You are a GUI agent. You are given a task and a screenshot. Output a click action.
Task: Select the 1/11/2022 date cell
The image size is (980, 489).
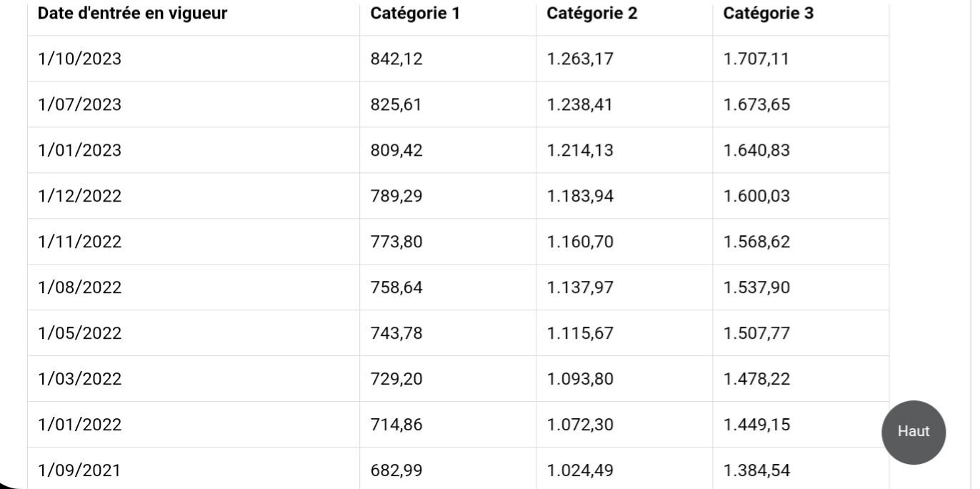(x=79, y=242)
